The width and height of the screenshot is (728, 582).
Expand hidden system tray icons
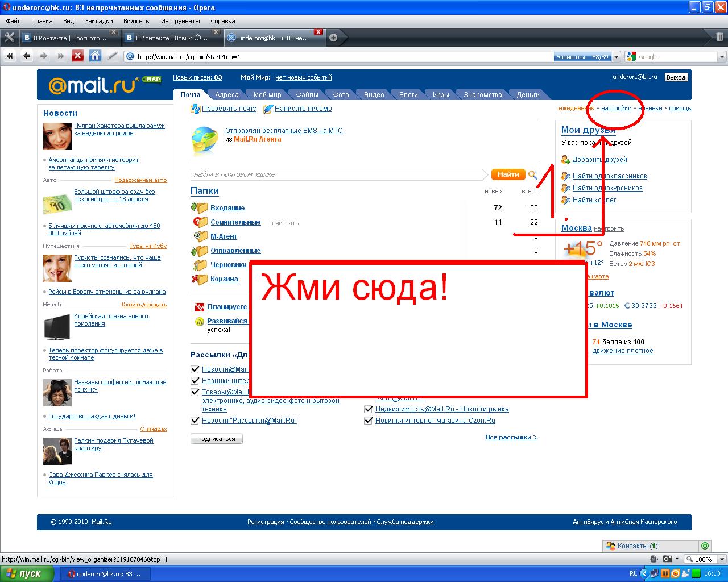[644, 573]
